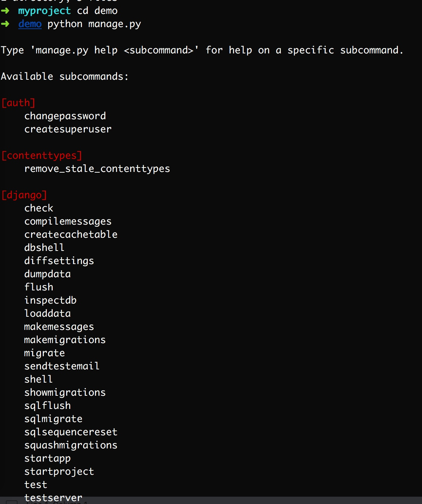Screen dimensions: 422x504
Task: Click the makemigrations subcommand
Action: point(65,340)
